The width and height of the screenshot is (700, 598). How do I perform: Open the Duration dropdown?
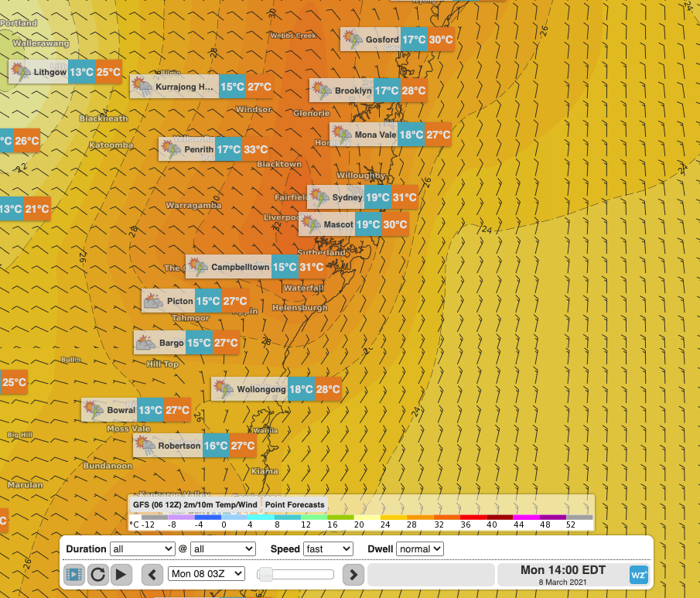142,548
